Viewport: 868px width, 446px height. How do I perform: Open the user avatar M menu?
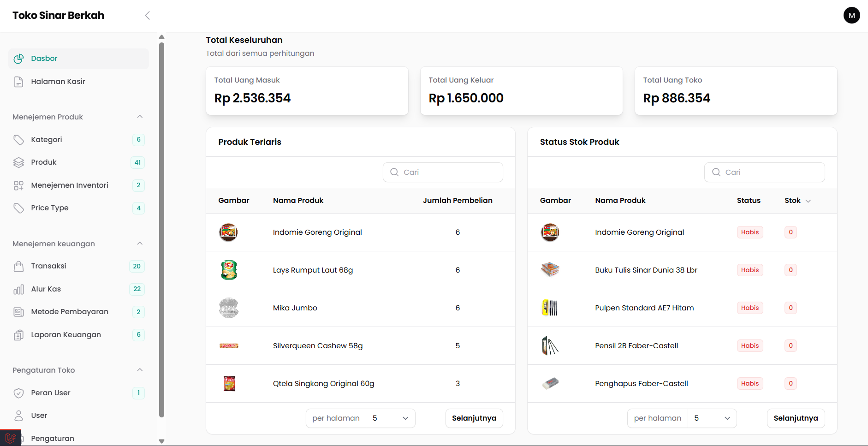(851, 15)
